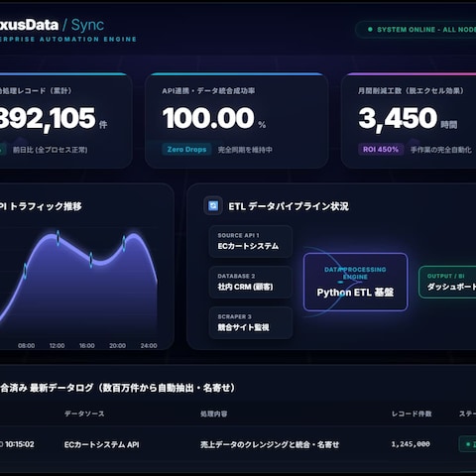
Task: Select the 競合サイト監視 scraper node
Action: (251, 323)
